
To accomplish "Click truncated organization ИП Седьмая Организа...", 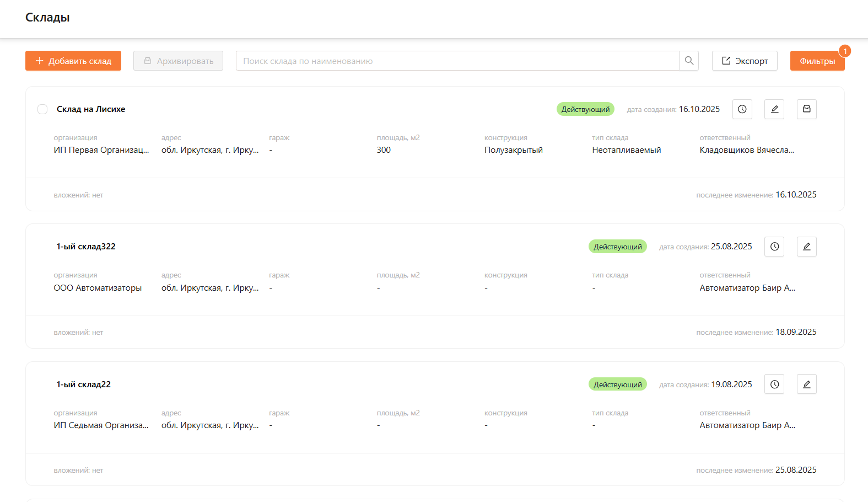I will [101, 425].
